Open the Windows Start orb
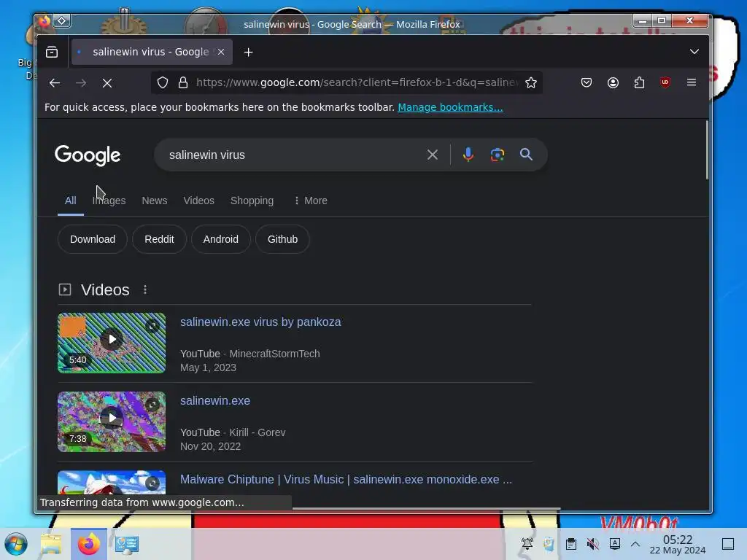The width and height of the screenshot is (747, 560). coord(16,544)
